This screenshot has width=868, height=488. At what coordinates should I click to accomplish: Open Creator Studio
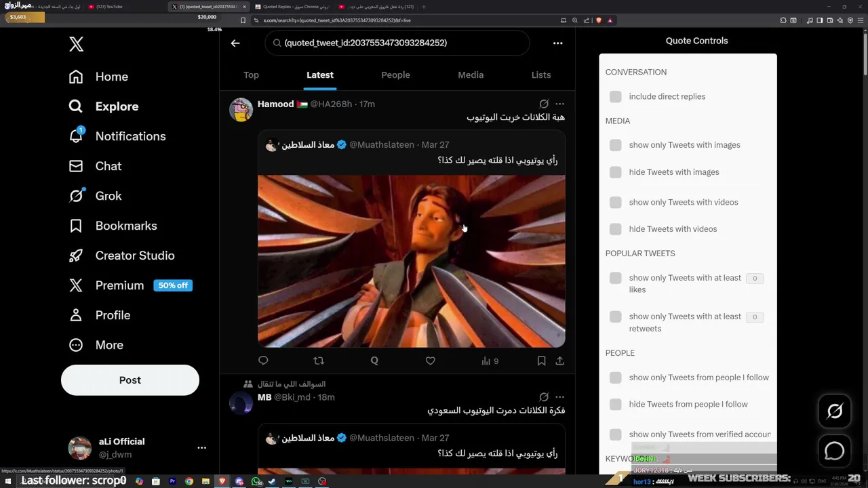pos(121,256)
